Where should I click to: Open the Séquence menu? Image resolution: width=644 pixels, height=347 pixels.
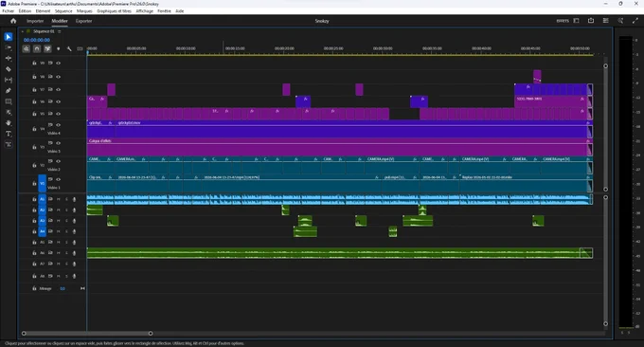coord(63,11)
